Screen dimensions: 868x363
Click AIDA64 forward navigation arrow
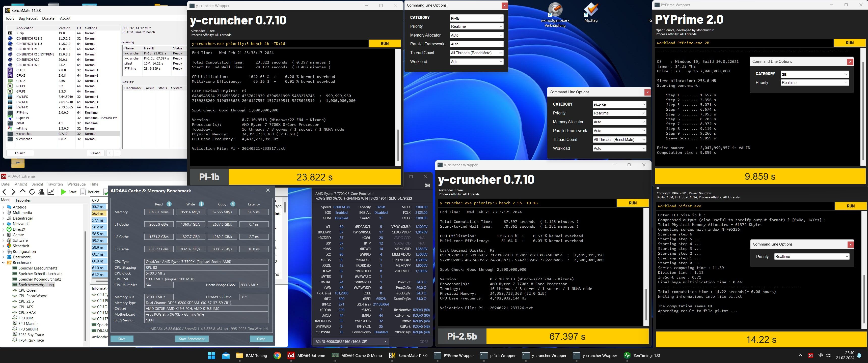(13, 192)
